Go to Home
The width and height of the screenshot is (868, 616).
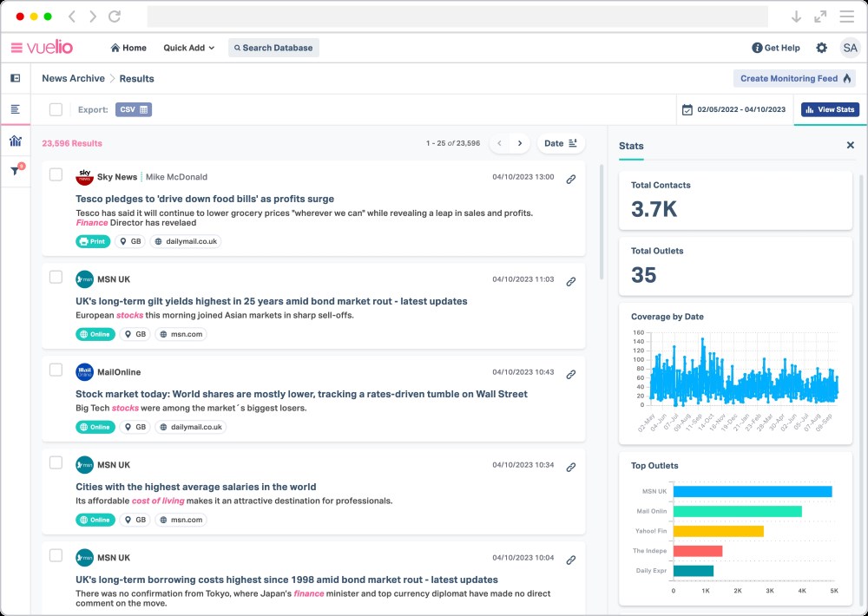coord(128,48)
